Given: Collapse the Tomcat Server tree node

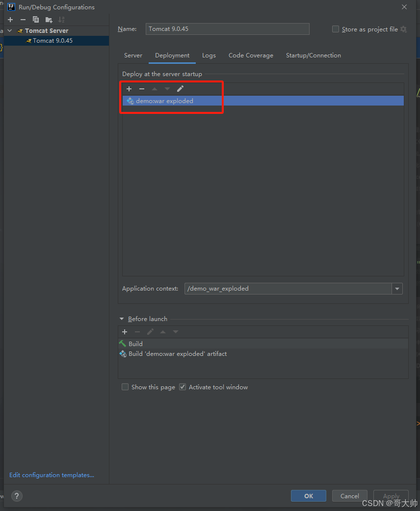Looking at the screenshot, I should pyautogui.click(x=10, y=30).
